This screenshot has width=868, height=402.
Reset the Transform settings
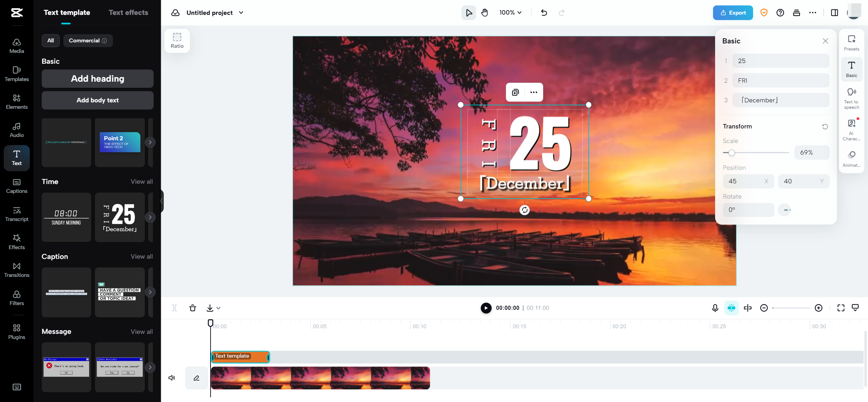point(825,126)
